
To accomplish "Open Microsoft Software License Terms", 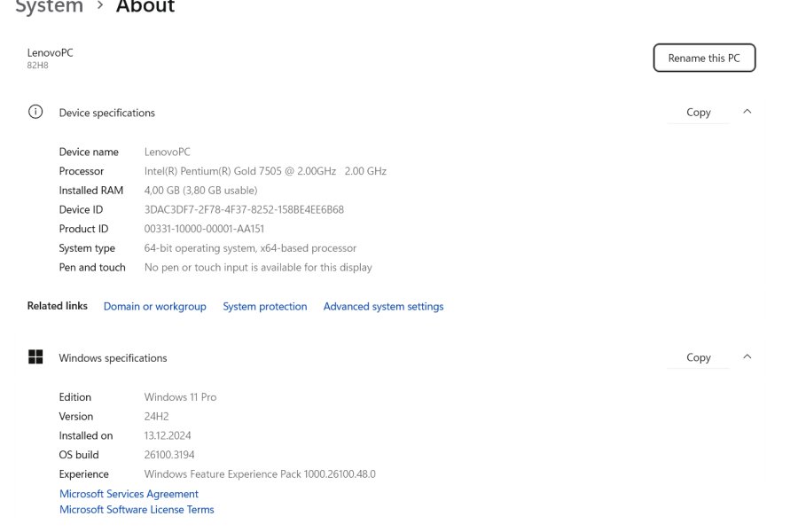I will click(x=137, y=510).
